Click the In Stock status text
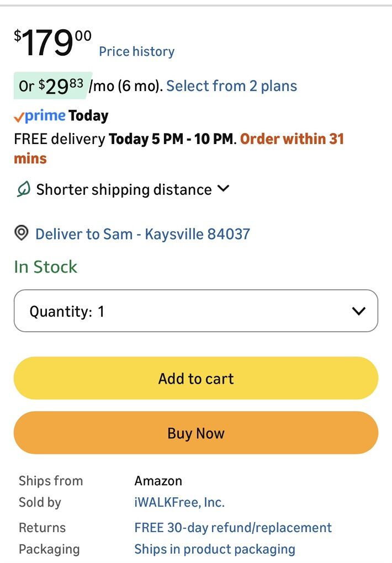This screenshot has width=392, height=563. point(45,267)
